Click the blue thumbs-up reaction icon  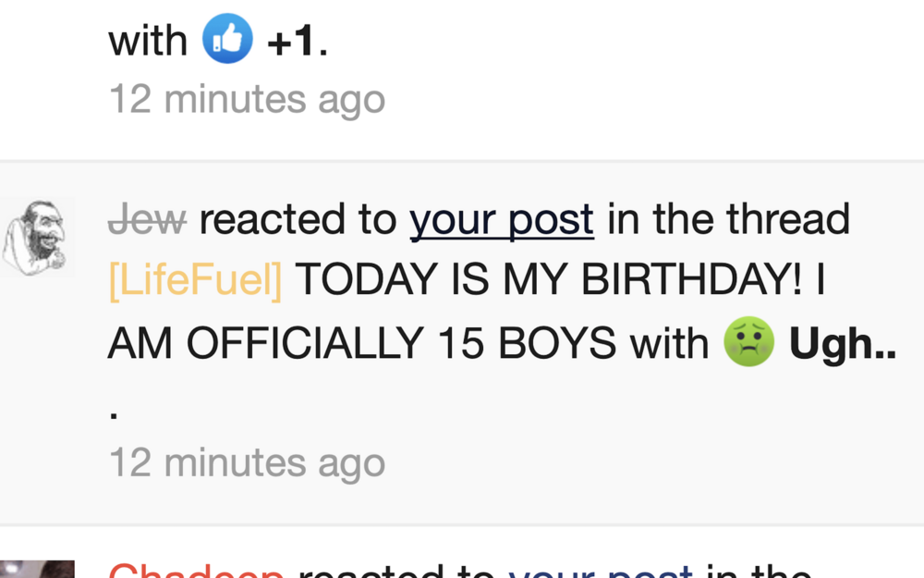[227, 40]
